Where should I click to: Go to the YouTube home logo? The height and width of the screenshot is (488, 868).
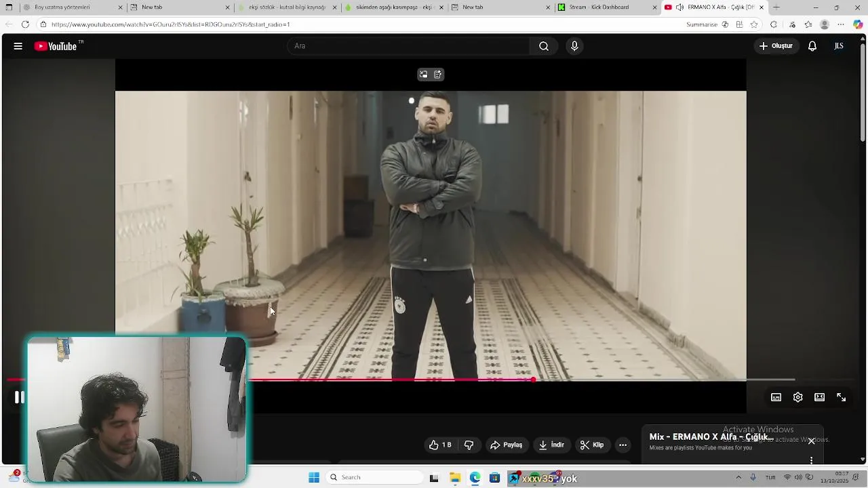click(x=56, y=46)
